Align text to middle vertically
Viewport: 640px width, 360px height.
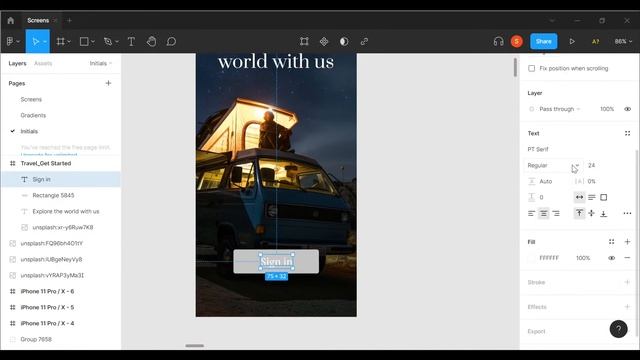click(591, 213)
